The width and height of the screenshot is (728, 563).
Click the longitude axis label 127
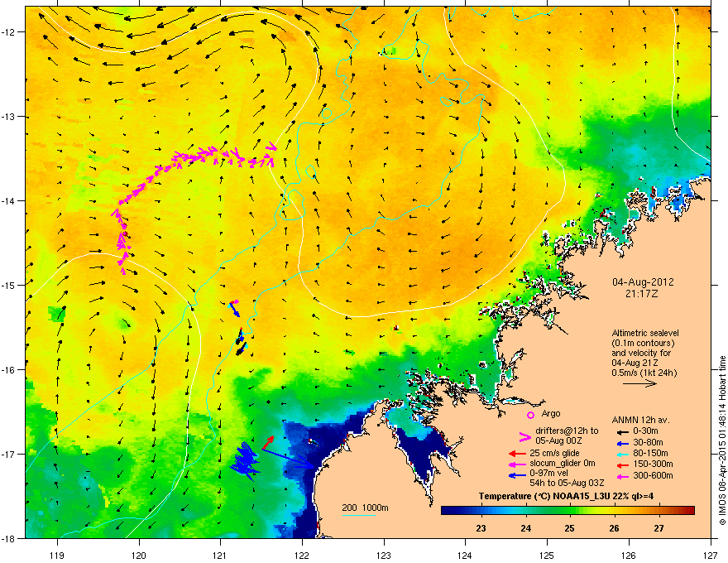click(711, 555)
